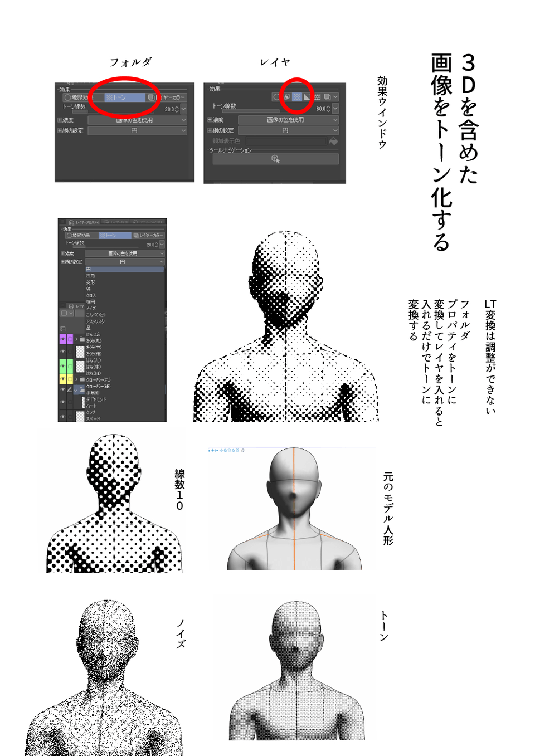
Task: Click tool navigation button with 3D cursor
Action: click(x=276, y=159)
